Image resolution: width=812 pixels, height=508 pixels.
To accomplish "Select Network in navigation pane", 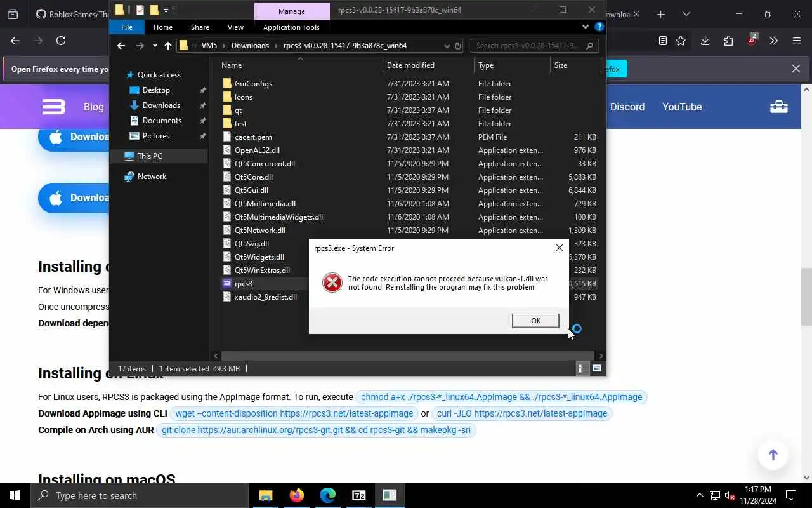I will pyautogui.click(x=152, y=177).
